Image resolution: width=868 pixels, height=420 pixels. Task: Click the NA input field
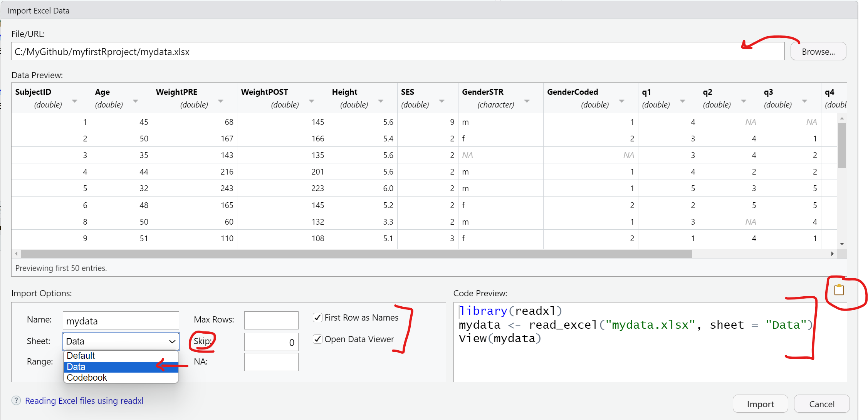[x=271, y=362]
